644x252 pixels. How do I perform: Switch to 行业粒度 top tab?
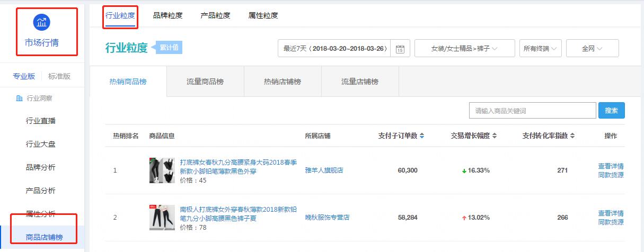(x=120, y=15)
